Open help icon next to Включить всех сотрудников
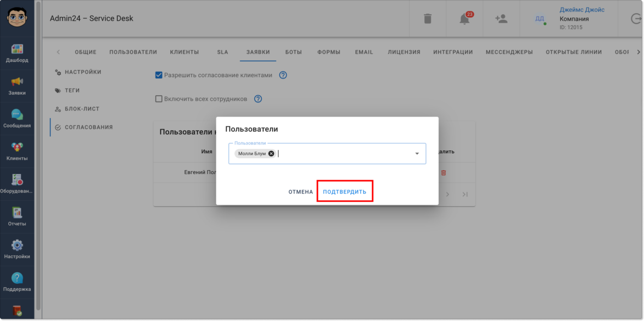The image size is (644, 321). coord(258,99)
